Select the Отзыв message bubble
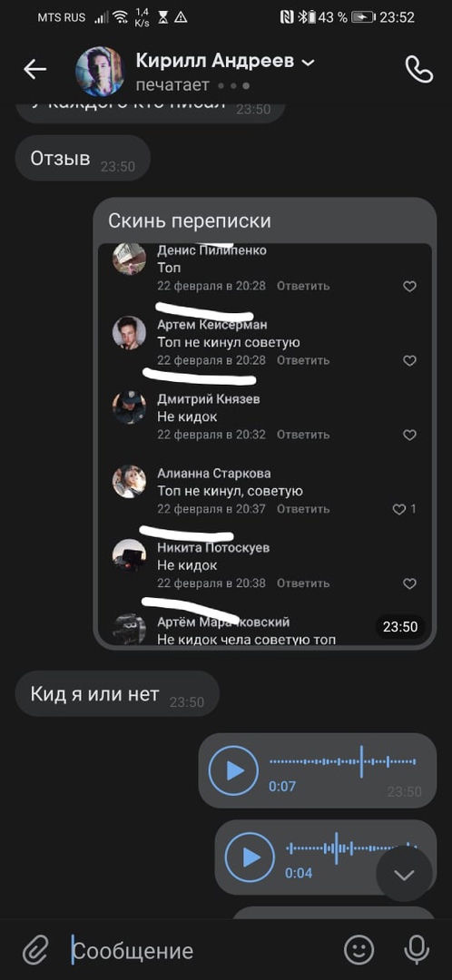The width and height of the screenshot is (452, 980). click(x=83, y=158)
